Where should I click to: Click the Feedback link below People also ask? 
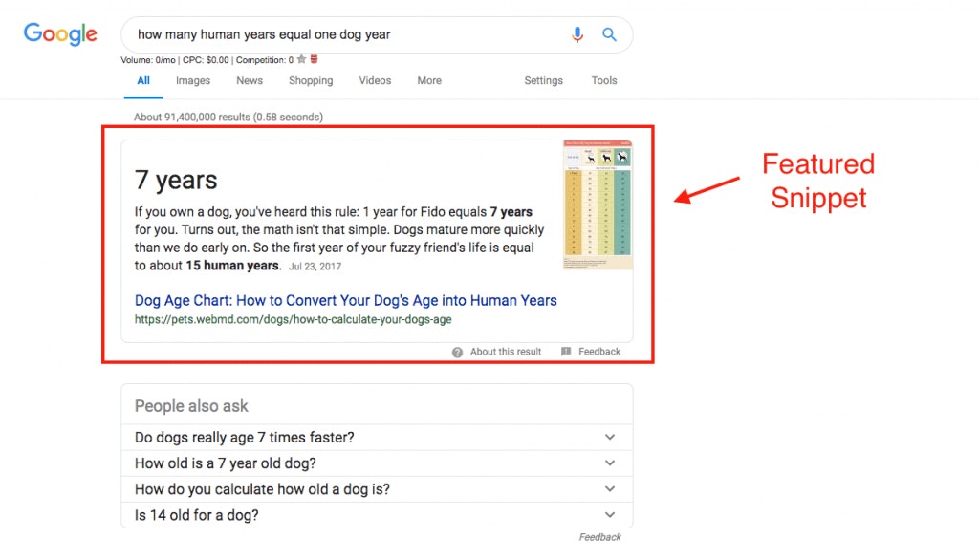coord(599,537)
